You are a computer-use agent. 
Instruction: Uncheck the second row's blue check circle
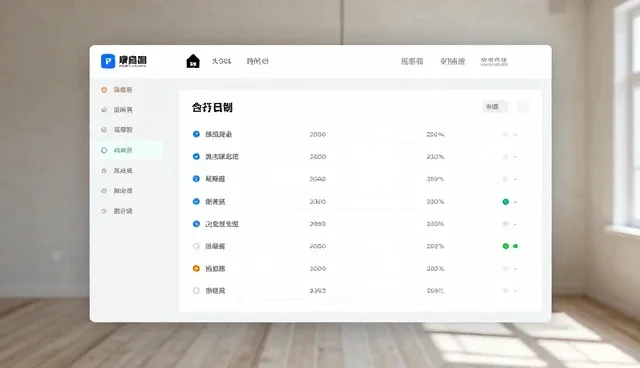[x=196, y=156]
